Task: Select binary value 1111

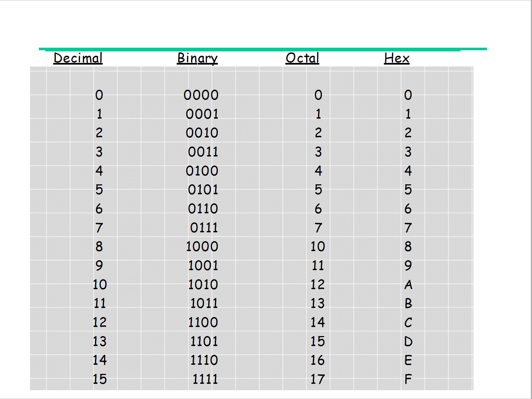Action: [x=205, y=379]
